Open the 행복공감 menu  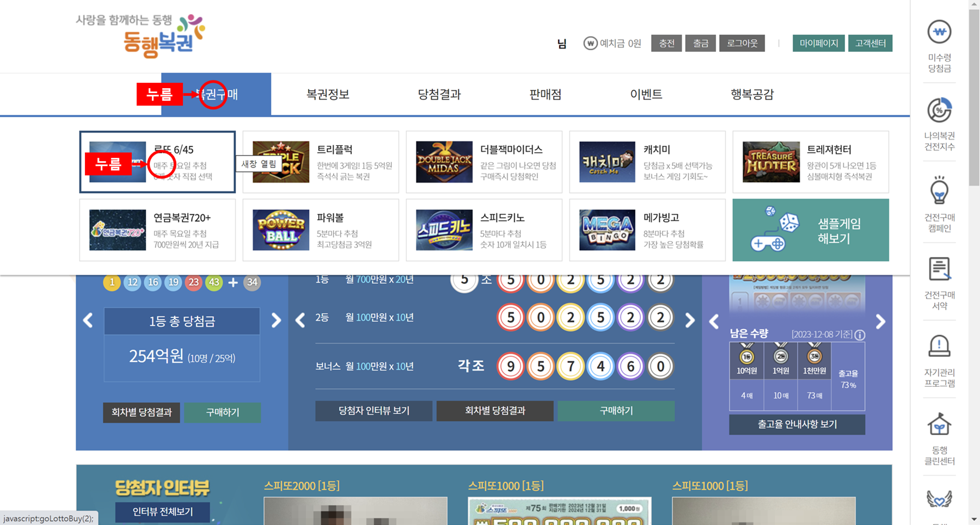coord(752,94)
